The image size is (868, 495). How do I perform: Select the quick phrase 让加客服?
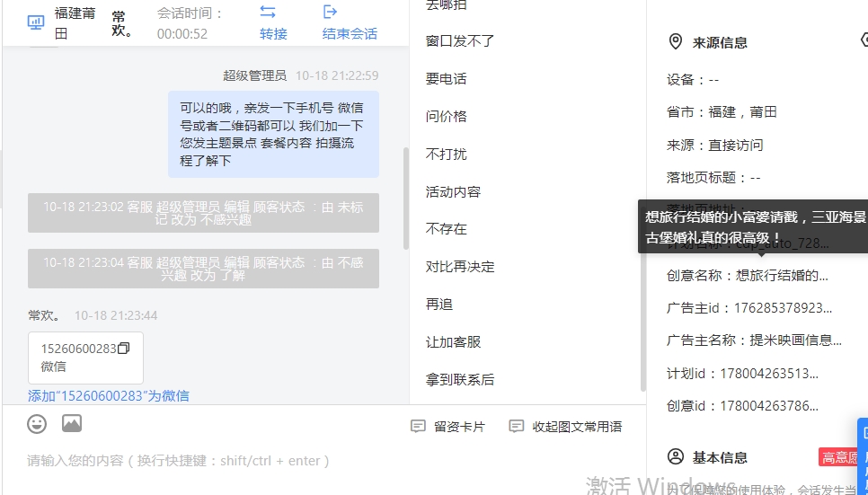[x=454, y=341]
